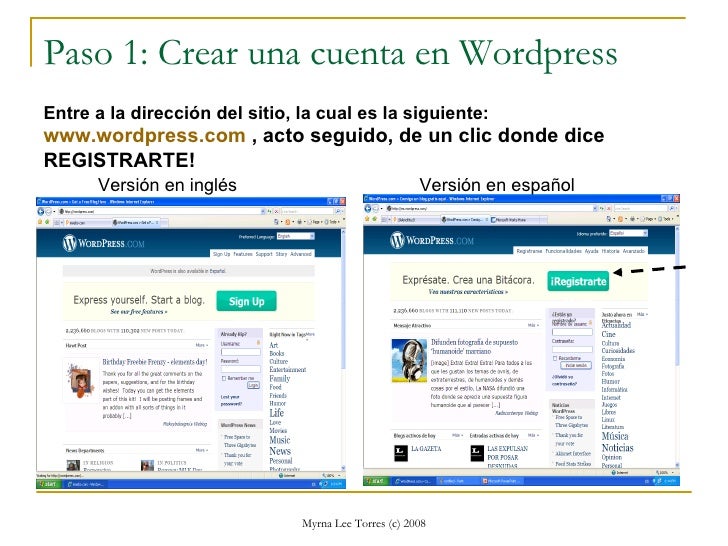728x546 pixels.
Task: Tick the Remember me checkbox in the English window
Action: [x=224, y=378]
